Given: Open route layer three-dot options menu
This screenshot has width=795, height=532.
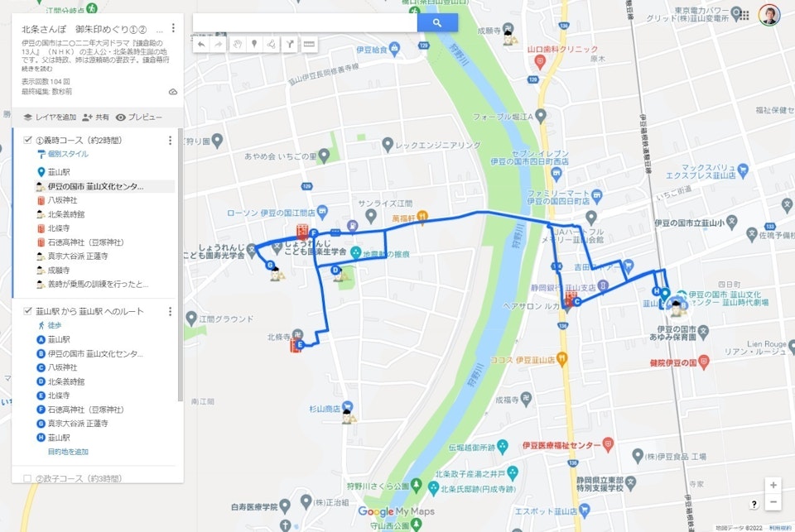Looking at the screenshot, I should click(170, 311).
